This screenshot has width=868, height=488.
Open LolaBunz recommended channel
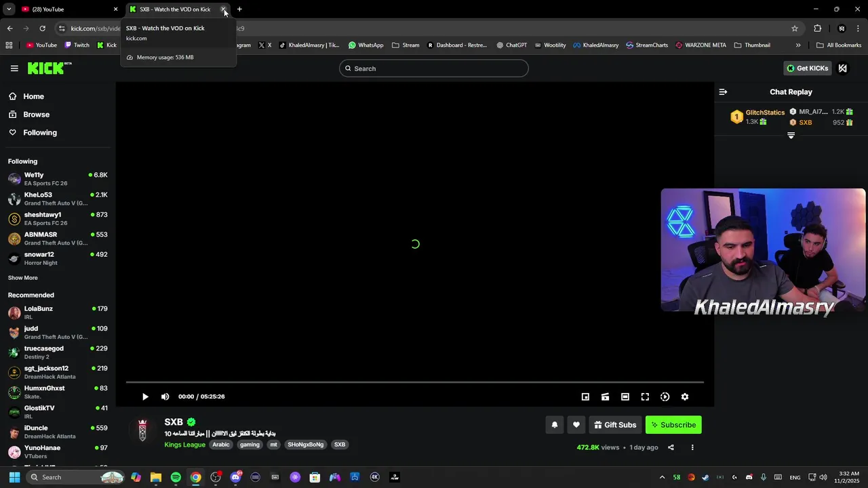click(x=58, y=312)
